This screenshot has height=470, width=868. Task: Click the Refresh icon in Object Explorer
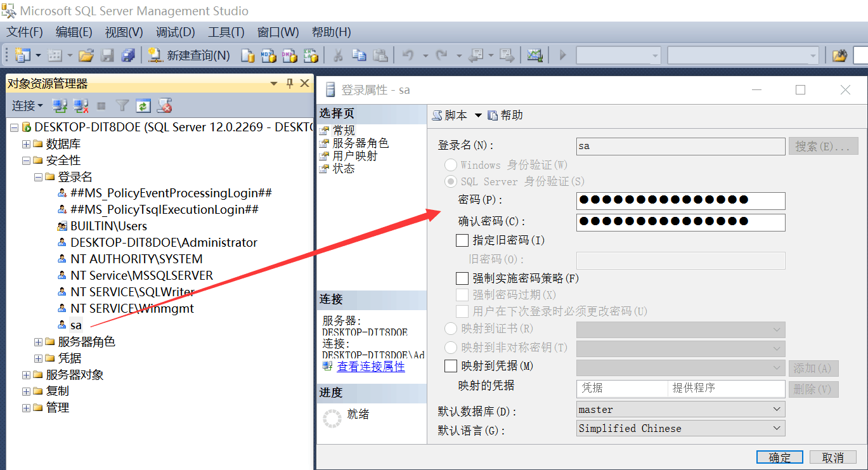coord(144,105)
